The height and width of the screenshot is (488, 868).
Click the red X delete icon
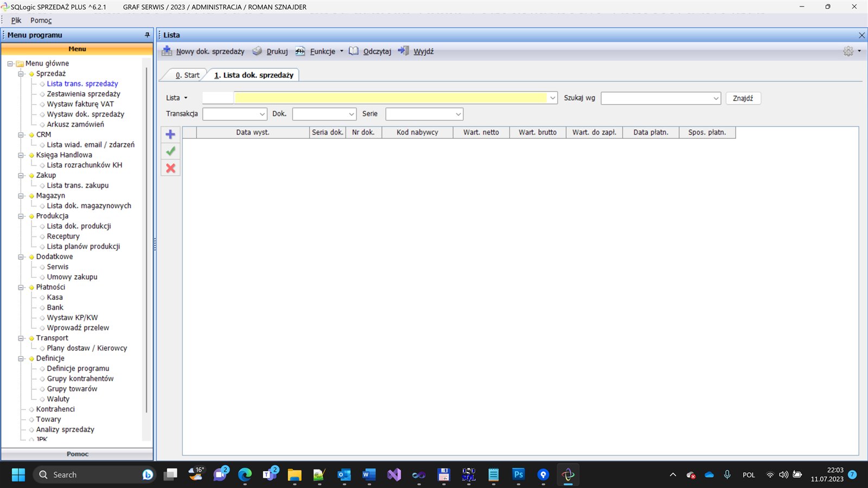click(170, 168)
